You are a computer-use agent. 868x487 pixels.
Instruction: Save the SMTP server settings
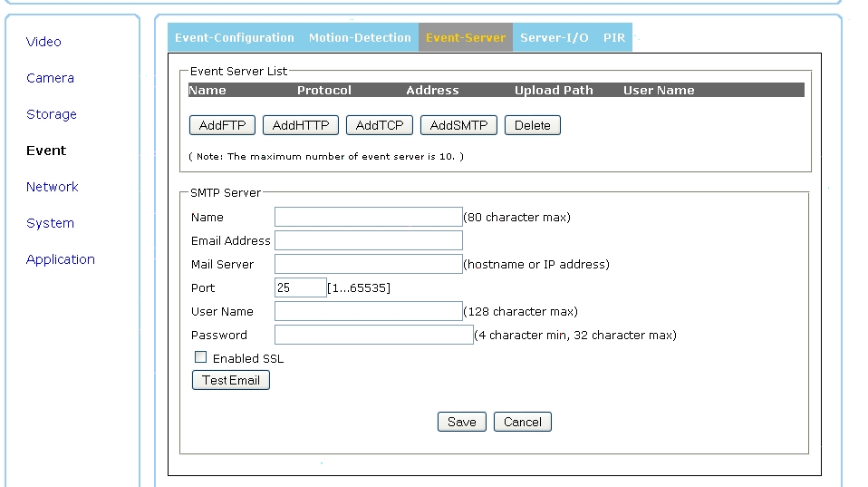point(462,422)
